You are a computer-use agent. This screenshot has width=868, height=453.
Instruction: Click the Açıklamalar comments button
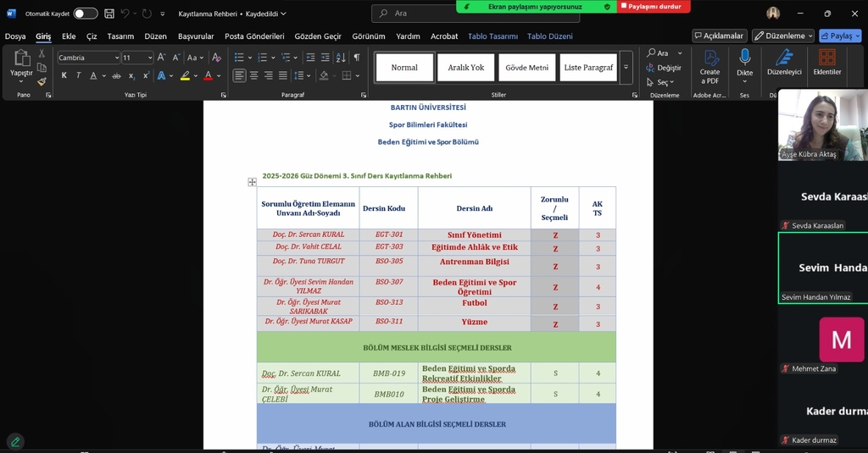[719, 36]
